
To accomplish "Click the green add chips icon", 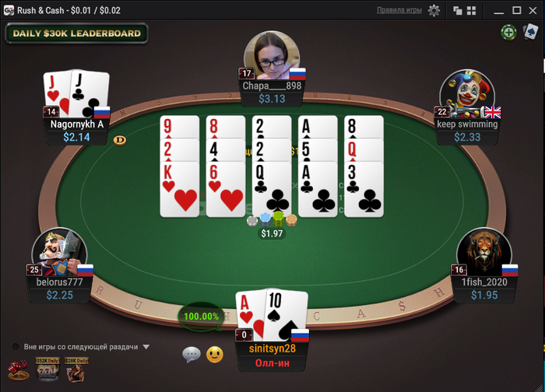I will pyautogui.click(x=508, y=33).
